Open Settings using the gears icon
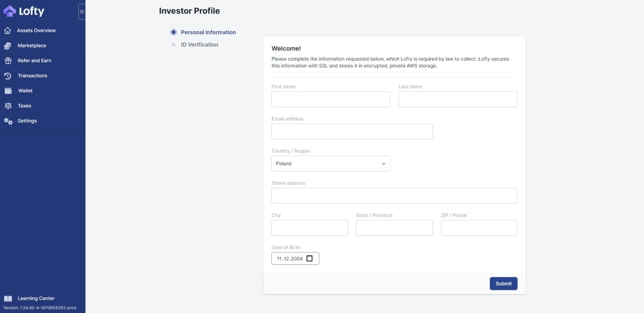This screenshot has height=313, width=644. [8, 121]
